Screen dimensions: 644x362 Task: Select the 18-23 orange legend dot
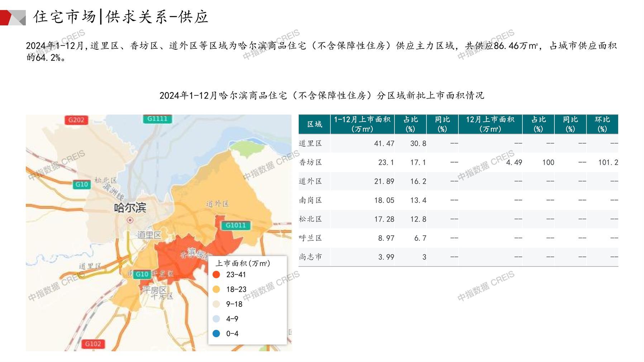[x=216, y=289]
